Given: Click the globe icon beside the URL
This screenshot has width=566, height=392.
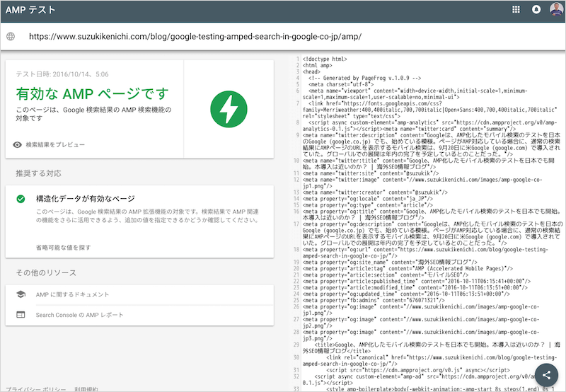Looking at the screenshot, I should (x=11, y=37).
